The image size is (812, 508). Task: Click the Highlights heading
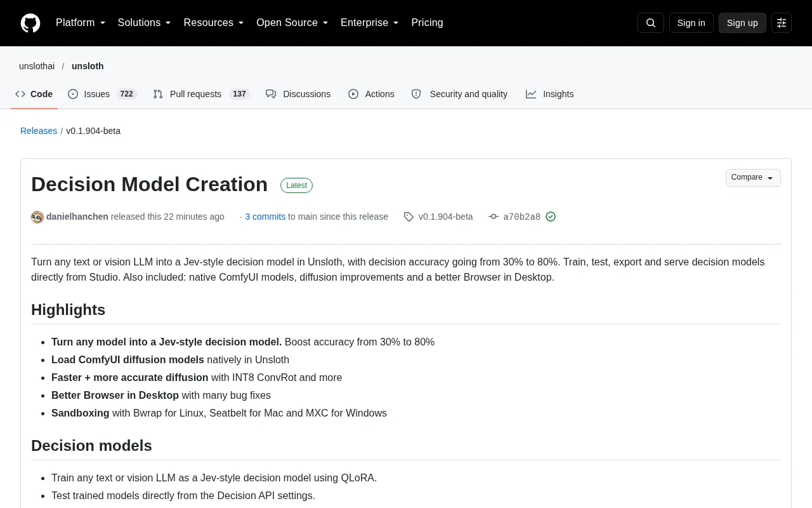[69, 310]
